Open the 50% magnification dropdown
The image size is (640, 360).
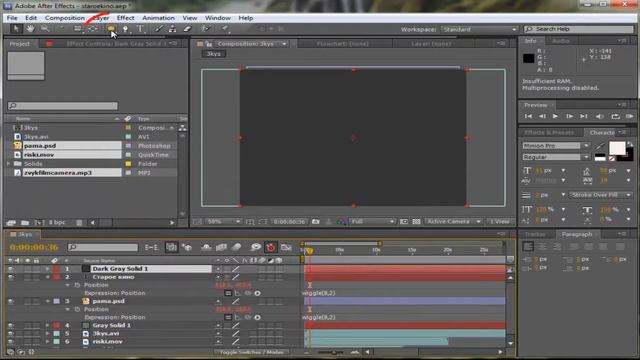tap(223, 222)
